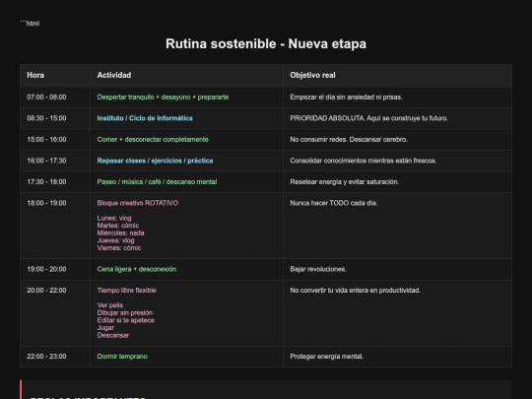Image resolution: width=532 pixels, height=399 pixels.
Task: Click the 'PRIORIDAD ABSOLUTA' objective text
Action: [327, 118]
